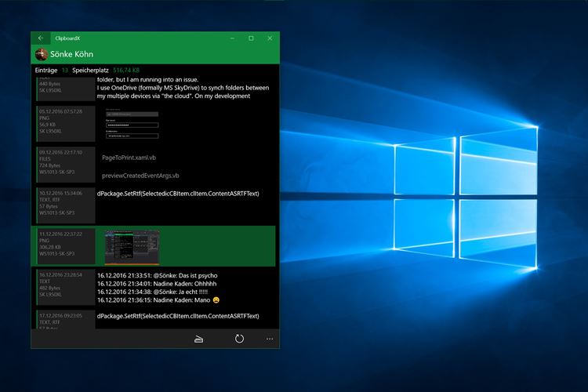Click PageToPrint.xaml.vb file name
The image size is (588, 392).
(129, 158)
